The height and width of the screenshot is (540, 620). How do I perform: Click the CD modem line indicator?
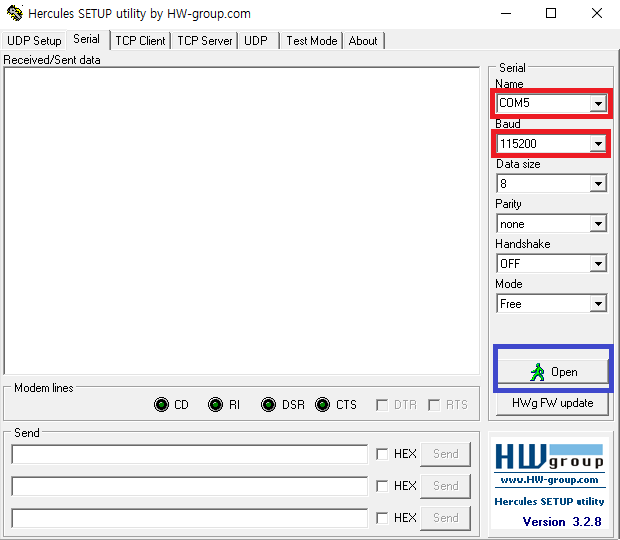(x=161, y=405)
